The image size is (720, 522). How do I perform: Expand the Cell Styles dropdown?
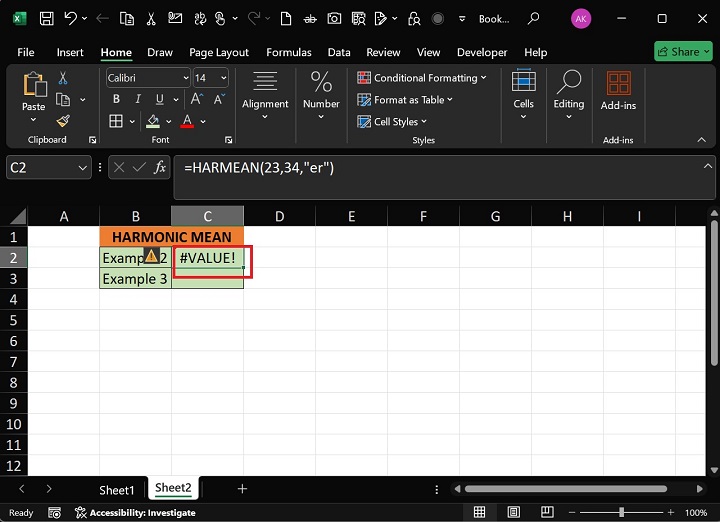pos(424,121)
